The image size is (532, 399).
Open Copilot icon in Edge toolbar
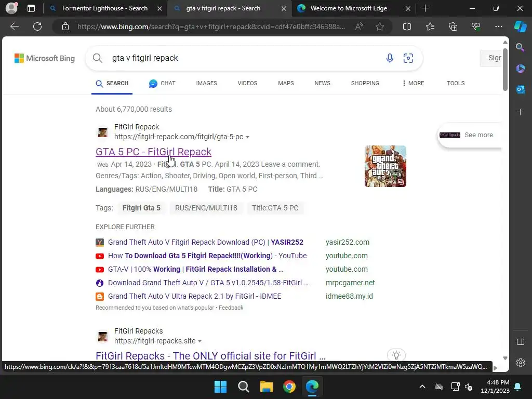coord(520,26)
